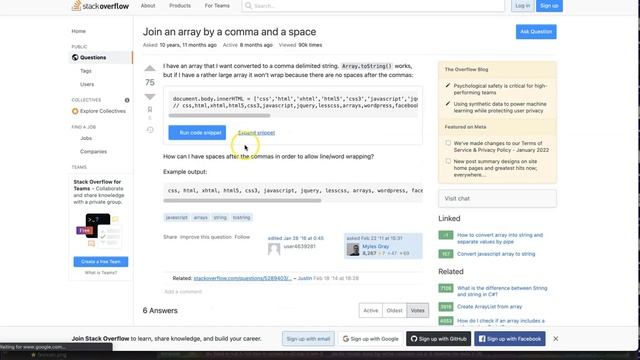The height and width of the screenshot is (360, 640).
Task: Click Visit chat
Action: pyautogui.click(x=497, y=198)
